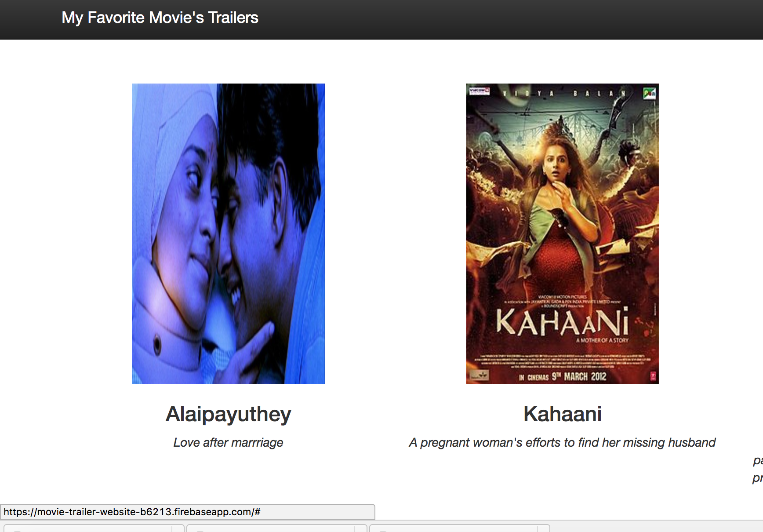Click the third download's file icon

coord(382,530)
